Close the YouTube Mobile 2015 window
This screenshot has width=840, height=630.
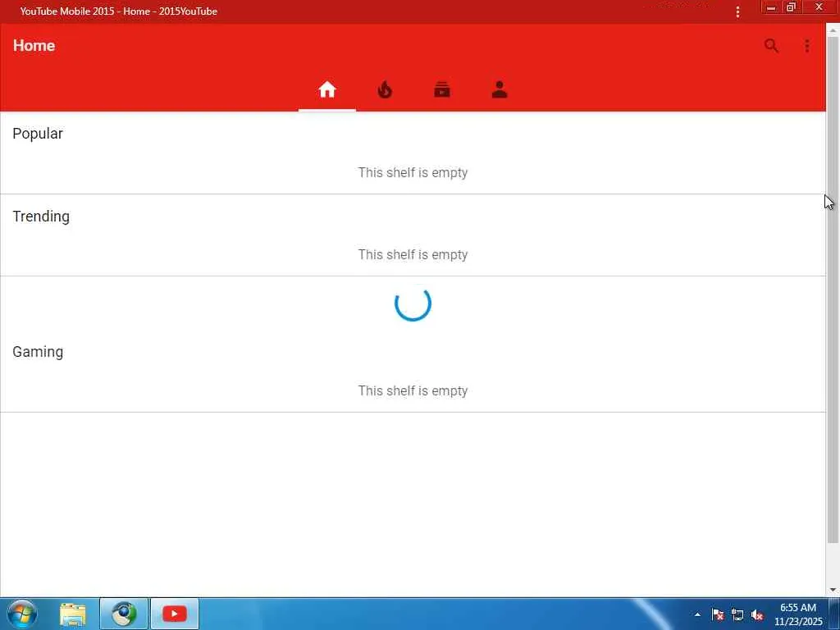pyautogui.click(x=819, y=7)
